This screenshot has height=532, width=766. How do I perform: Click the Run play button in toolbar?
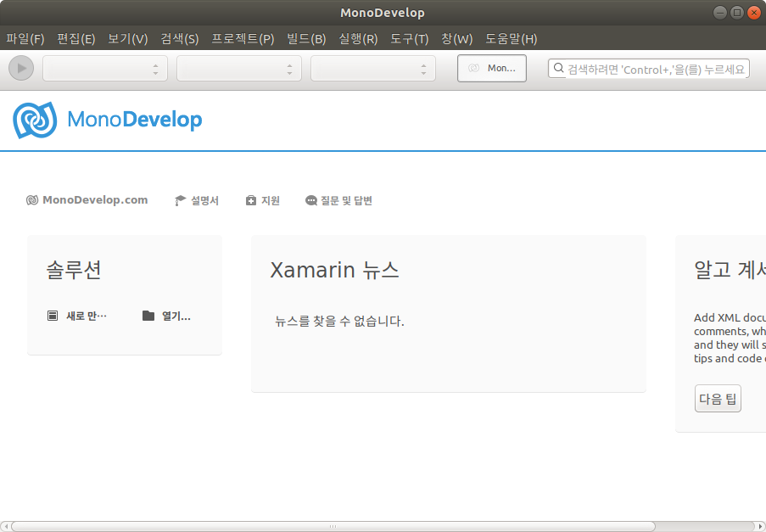click(21, 69)
